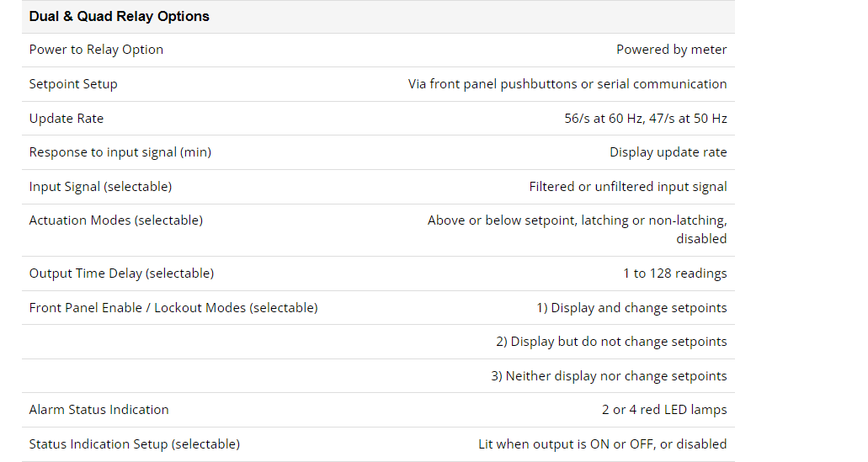The image size is (868, 462).
Task: Click the 1 to 128 readings value
Action: point(675,273)
